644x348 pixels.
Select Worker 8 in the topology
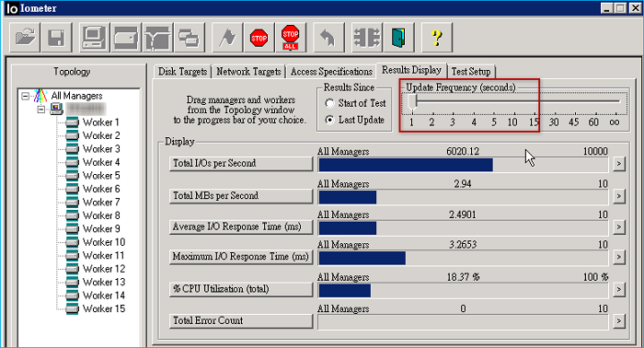click(x=101, y=215)
